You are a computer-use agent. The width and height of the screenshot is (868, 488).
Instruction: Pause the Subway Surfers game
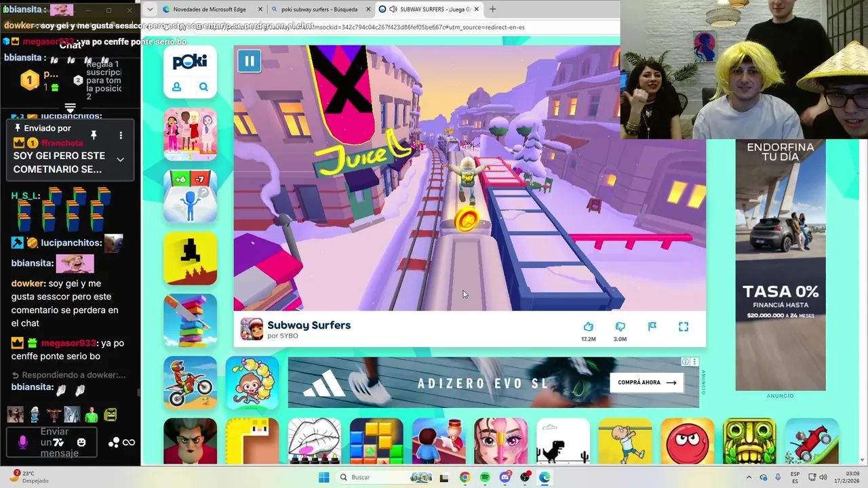tap(249, 61)
